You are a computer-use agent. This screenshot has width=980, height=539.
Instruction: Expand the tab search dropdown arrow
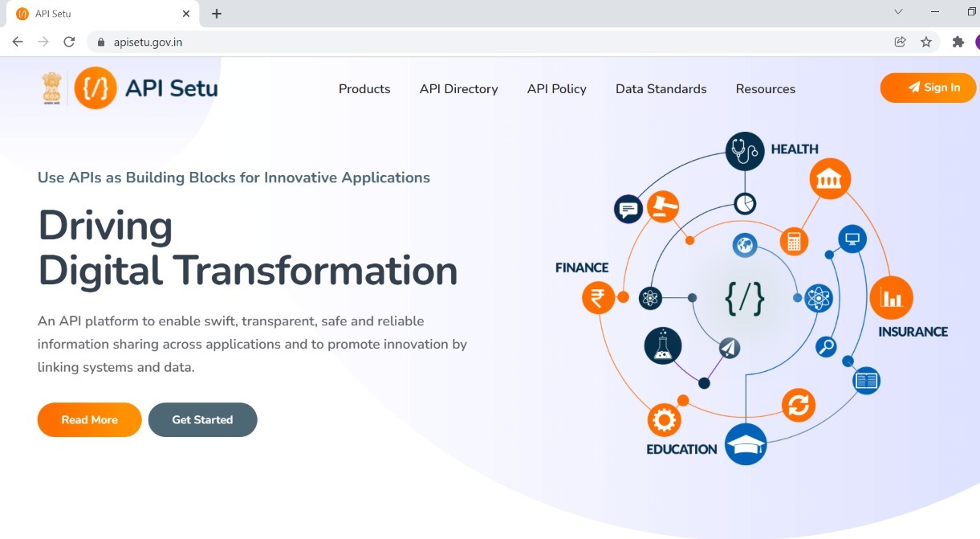pos(898,12)
